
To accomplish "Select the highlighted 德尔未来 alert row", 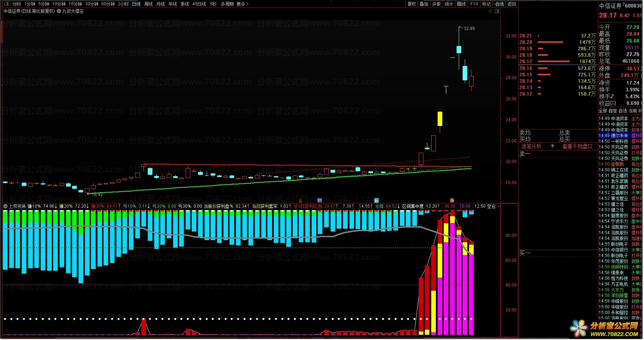I will coord(620,136).
